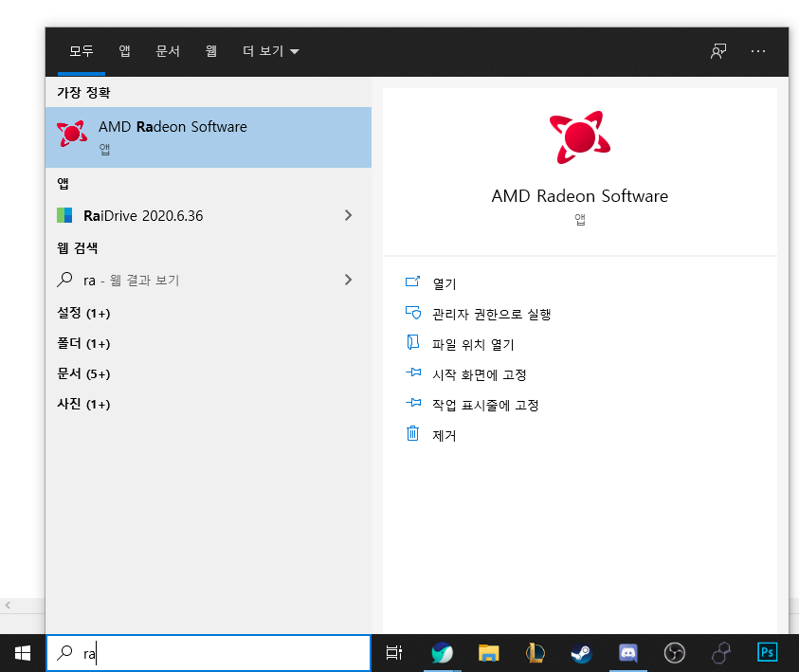Expand the 더 보기 dropdown

[270, 51]
